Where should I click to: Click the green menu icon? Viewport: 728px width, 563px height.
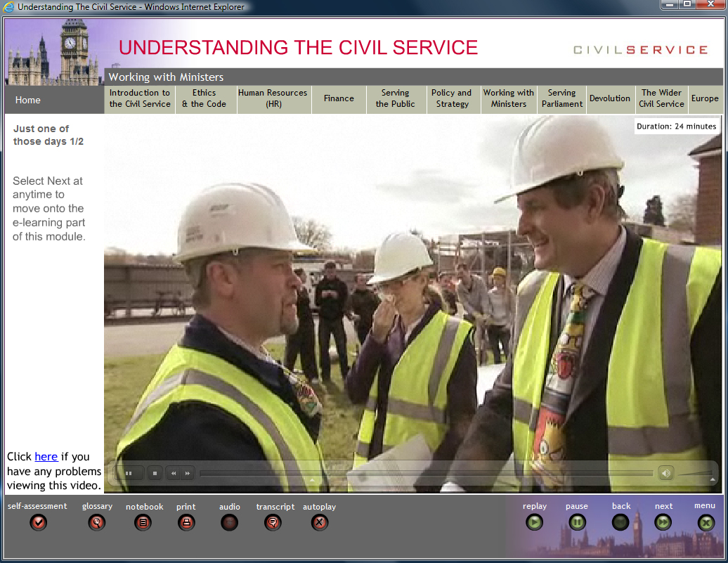[x=706, y=522]
